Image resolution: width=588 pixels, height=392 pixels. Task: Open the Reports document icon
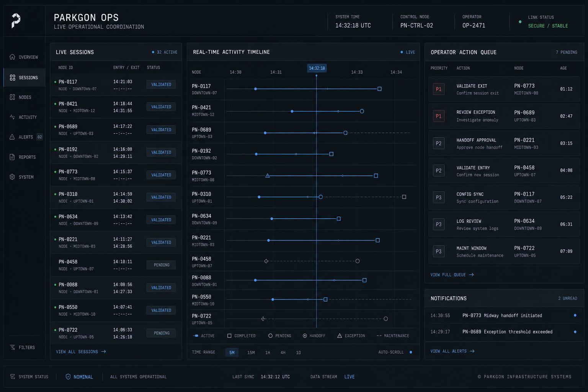coord(12,157)
